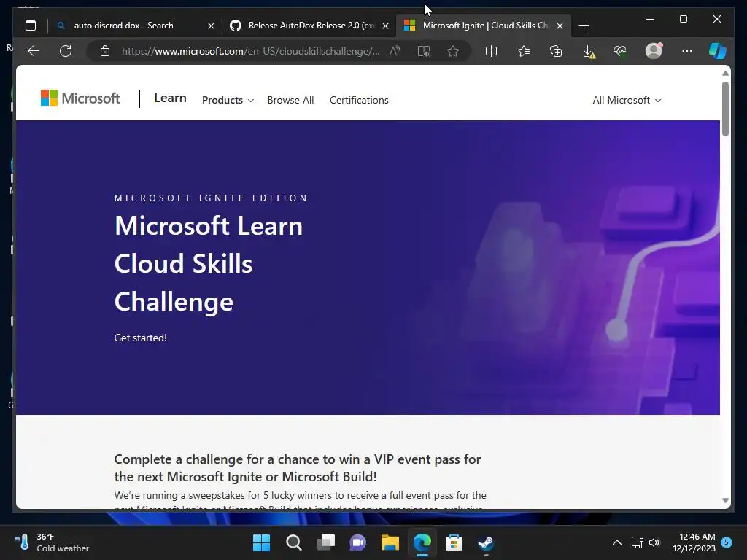
Task: Open volume tray icon
Action: click(654, 542)
